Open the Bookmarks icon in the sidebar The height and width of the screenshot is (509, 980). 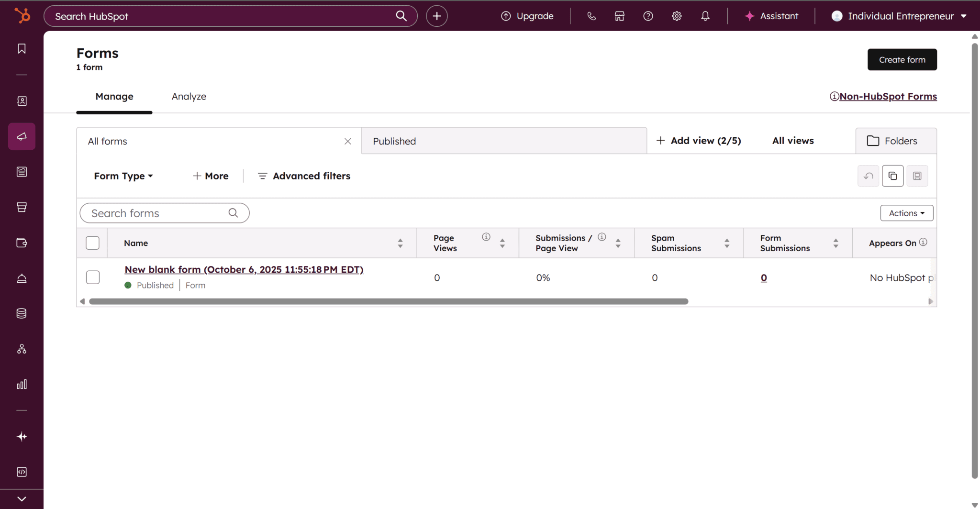(22, 48)
